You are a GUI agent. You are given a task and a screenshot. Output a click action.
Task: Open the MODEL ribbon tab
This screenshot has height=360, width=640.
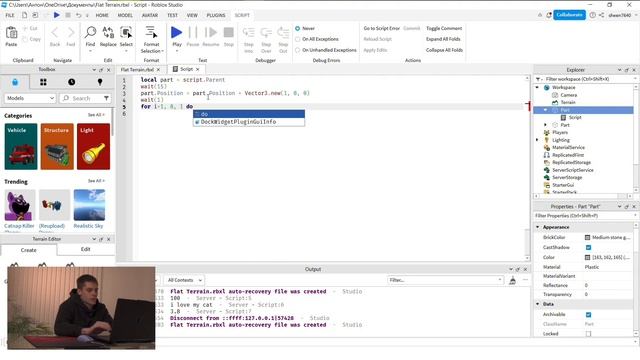coord(125,15)
